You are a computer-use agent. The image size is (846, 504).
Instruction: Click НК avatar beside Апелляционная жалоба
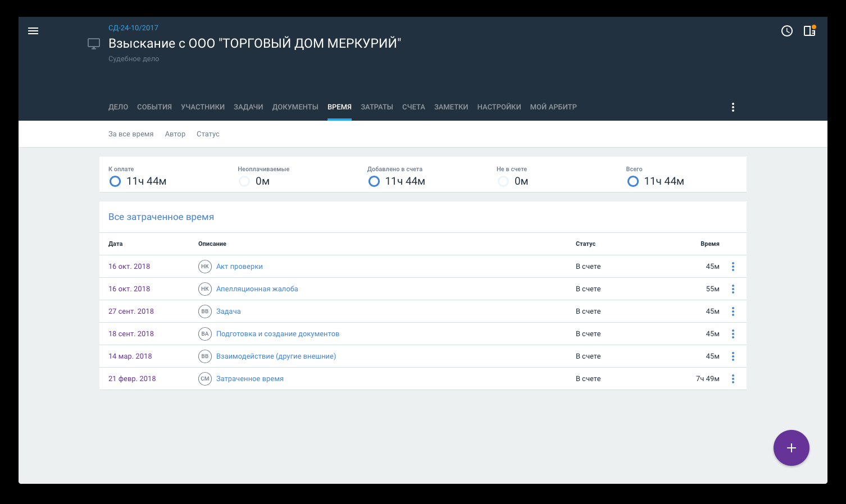[205, 289]
